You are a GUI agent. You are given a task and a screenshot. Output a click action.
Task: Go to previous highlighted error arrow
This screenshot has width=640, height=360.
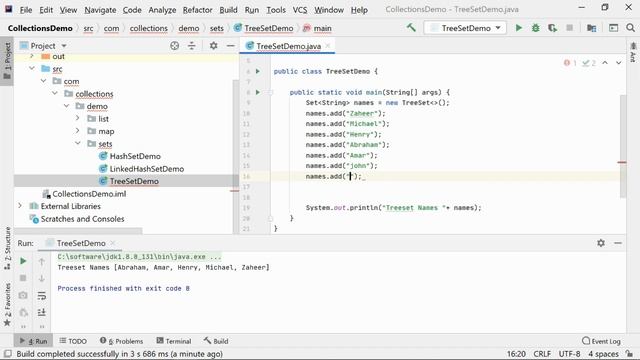coord(605,63)
